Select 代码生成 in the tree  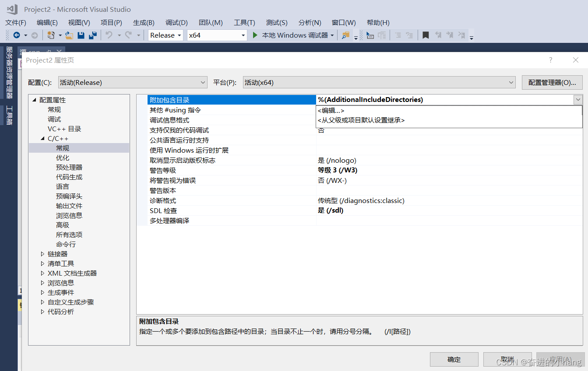click(x=69, y=177)
